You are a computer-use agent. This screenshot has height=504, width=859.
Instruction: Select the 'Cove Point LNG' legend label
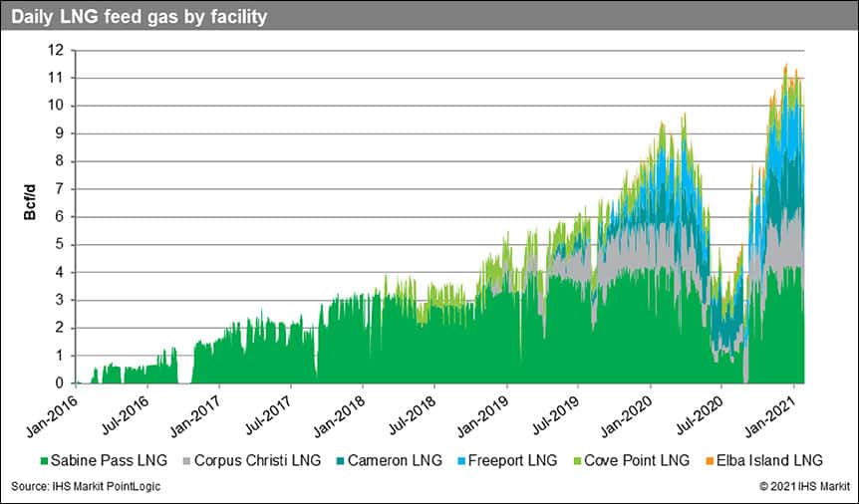[x=637, y=461]
